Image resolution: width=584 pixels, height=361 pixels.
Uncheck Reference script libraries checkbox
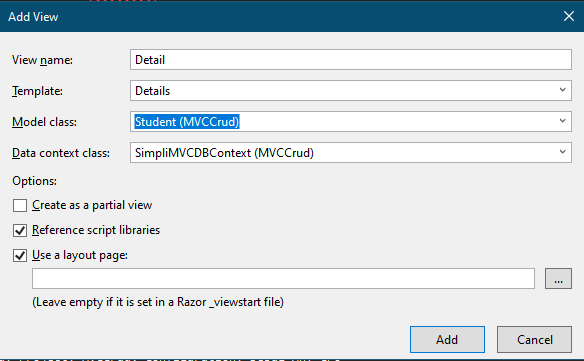20,230
